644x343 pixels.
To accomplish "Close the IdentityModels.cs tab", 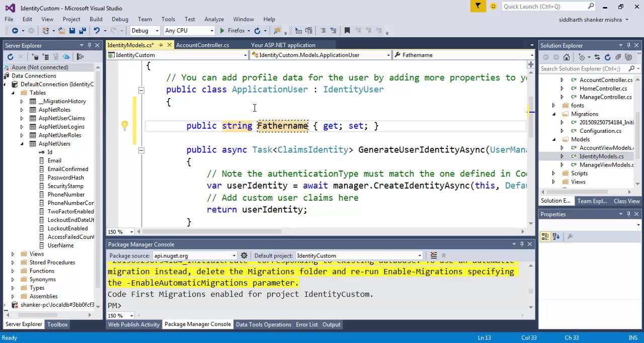I will click(170, 45).
